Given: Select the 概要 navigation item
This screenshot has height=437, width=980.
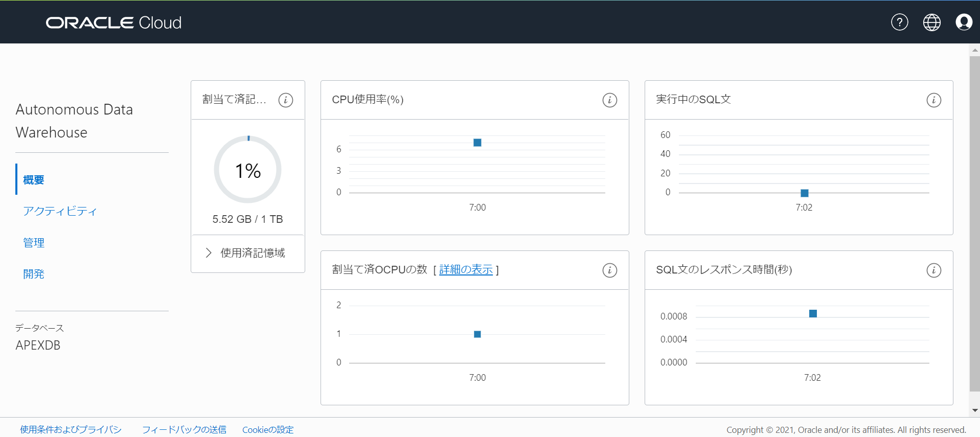Looking at the screenshot, I should coord(34,180).
